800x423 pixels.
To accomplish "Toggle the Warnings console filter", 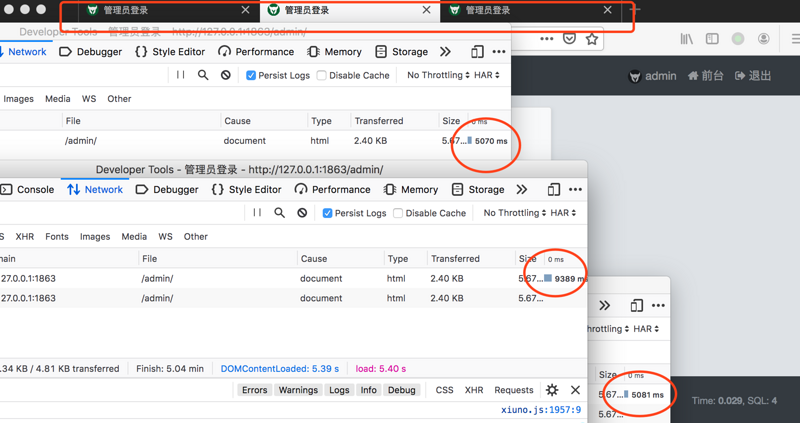I will 298,390.
